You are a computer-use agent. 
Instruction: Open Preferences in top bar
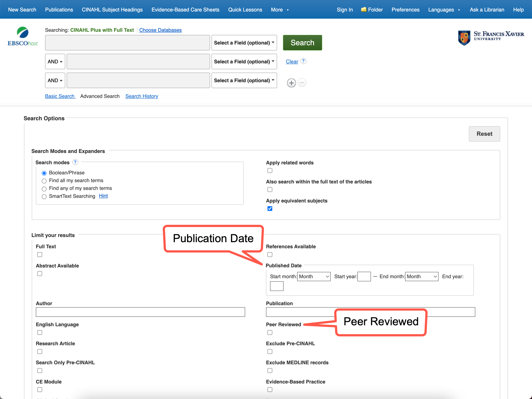(x=405, y=10)
